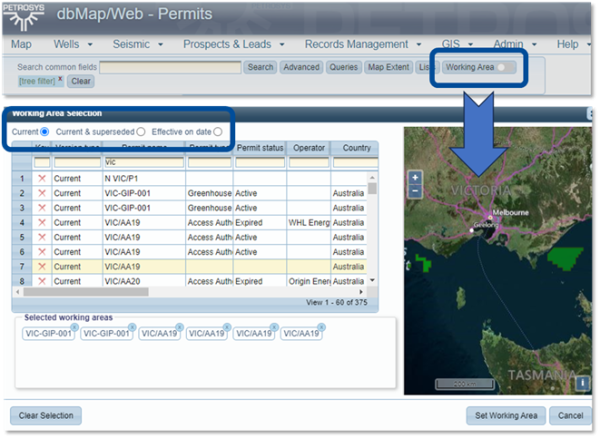600x438 pixels.
Task: Click the tree filter link
Action: [37, 81]
